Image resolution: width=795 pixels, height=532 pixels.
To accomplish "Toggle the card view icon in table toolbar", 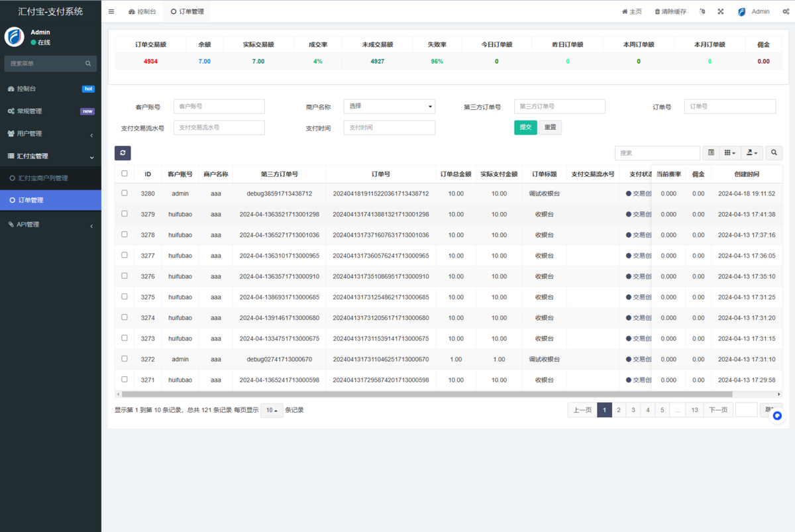I will click(711, 153).
